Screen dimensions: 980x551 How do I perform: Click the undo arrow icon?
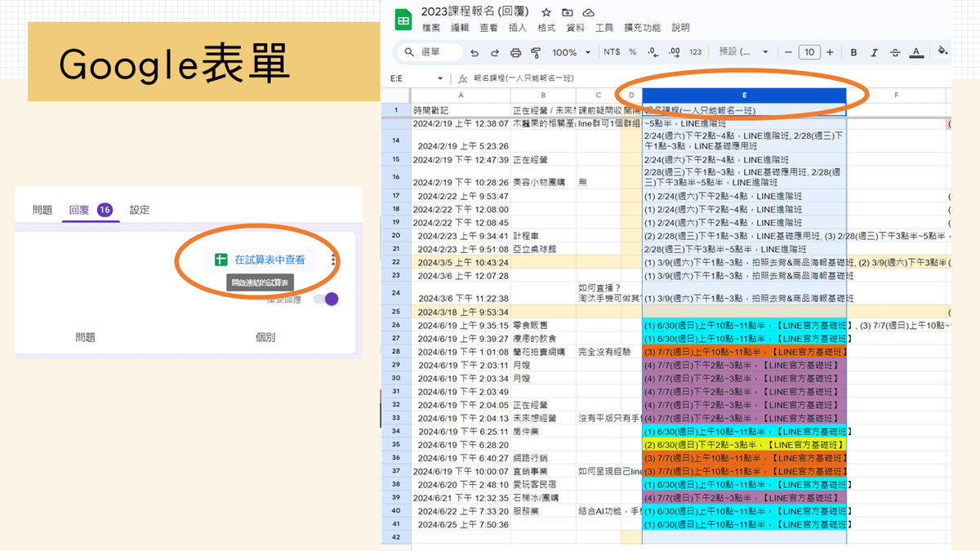tap(474, 52)
